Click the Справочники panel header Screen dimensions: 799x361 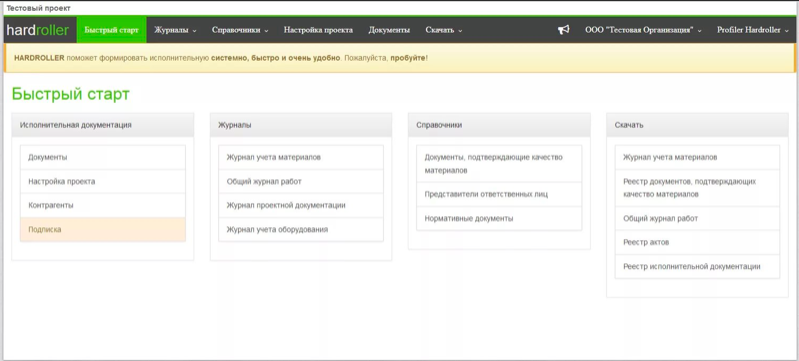[499, 125]
